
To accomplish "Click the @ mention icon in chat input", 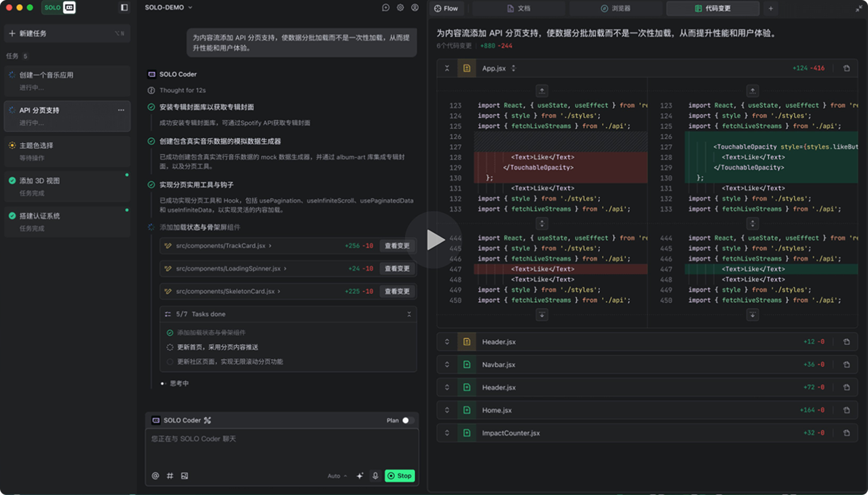I will [155, 476].
